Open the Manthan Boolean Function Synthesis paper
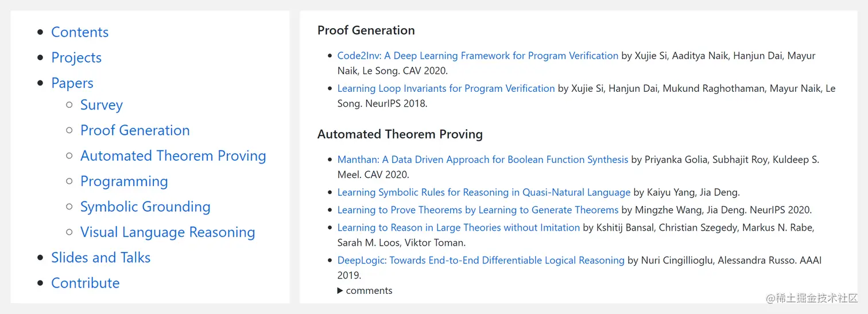The width and height of the screenshot is (868, 314). point(483,160)
